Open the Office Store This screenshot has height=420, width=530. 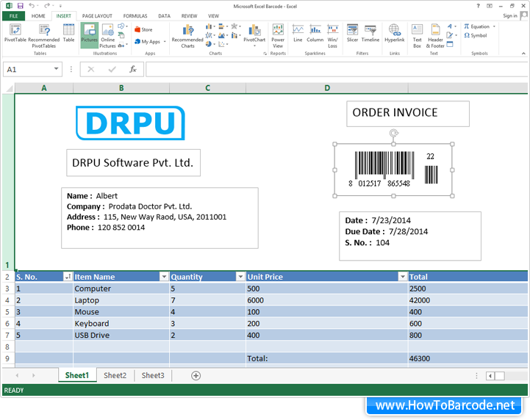coord(143,29)
